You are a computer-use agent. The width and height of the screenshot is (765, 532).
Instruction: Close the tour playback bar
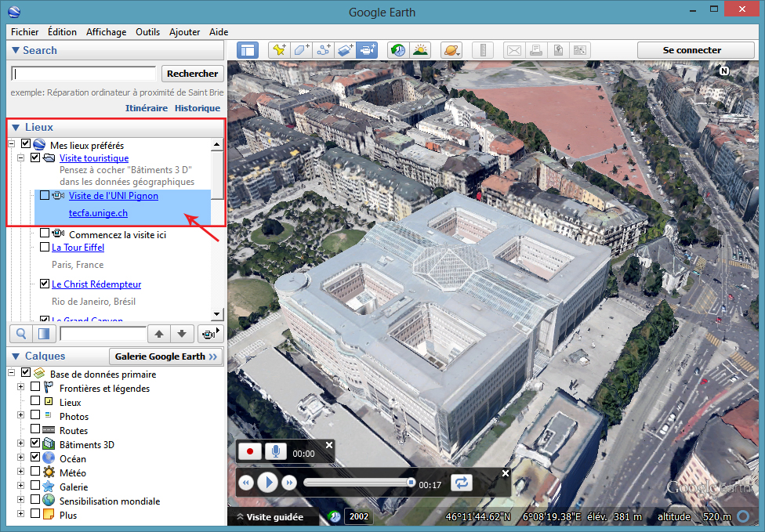pyautogui.click(x=506, y=473)
